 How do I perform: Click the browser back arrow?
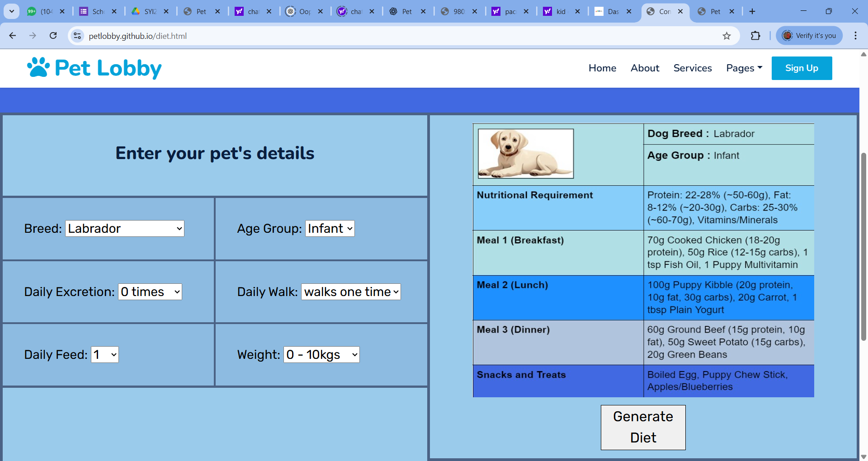(12, 36)
